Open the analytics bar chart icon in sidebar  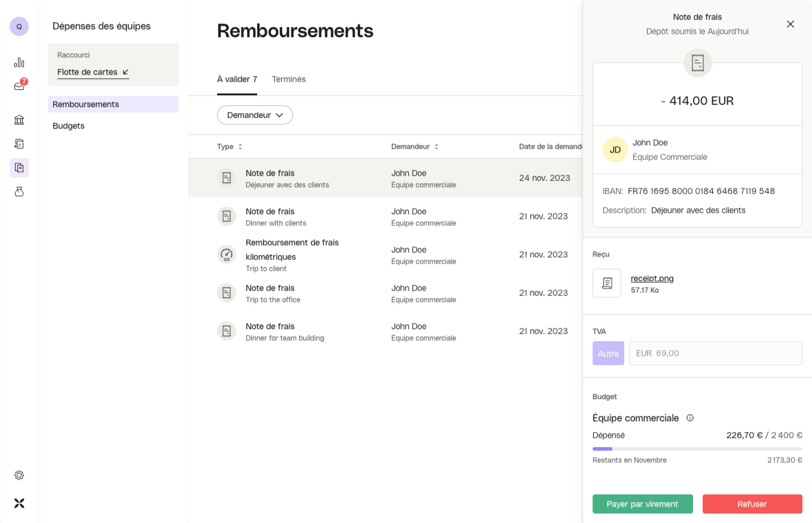[19, 63]
